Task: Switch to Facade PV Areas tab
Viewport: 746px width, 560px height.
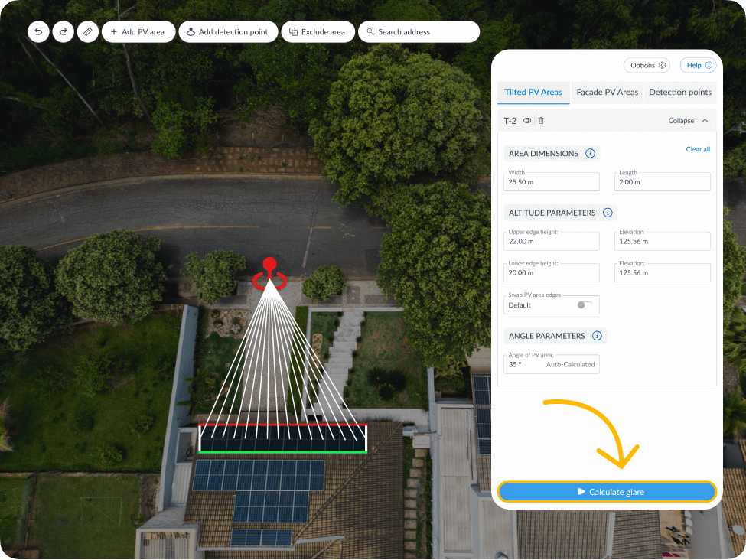Action: (607, 92)
